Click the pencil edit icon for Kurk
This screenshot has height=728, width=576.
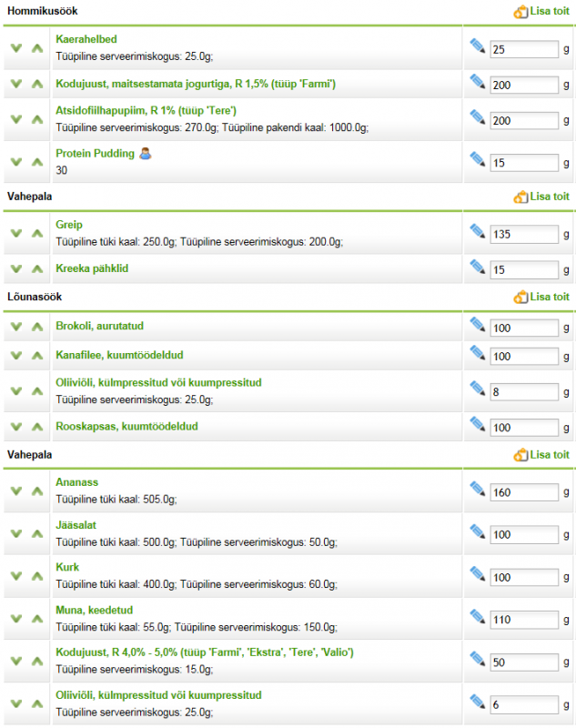pyautogui.click(x=478, y=575)
